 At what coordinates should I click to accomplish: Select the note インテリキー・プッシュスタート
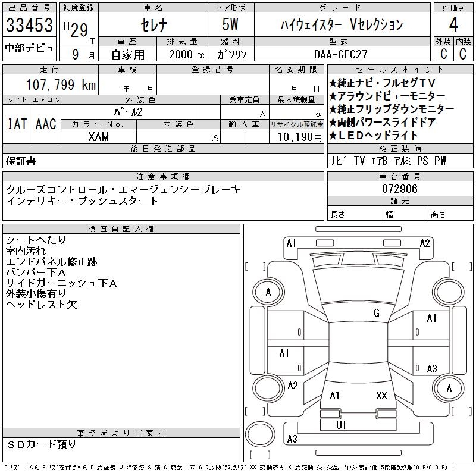click(x=82, y=201)
